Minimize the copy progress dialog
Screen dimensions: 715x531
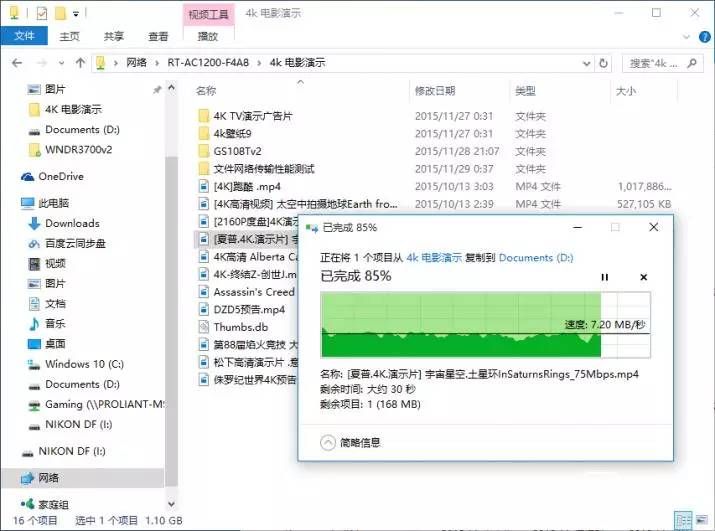577,227
